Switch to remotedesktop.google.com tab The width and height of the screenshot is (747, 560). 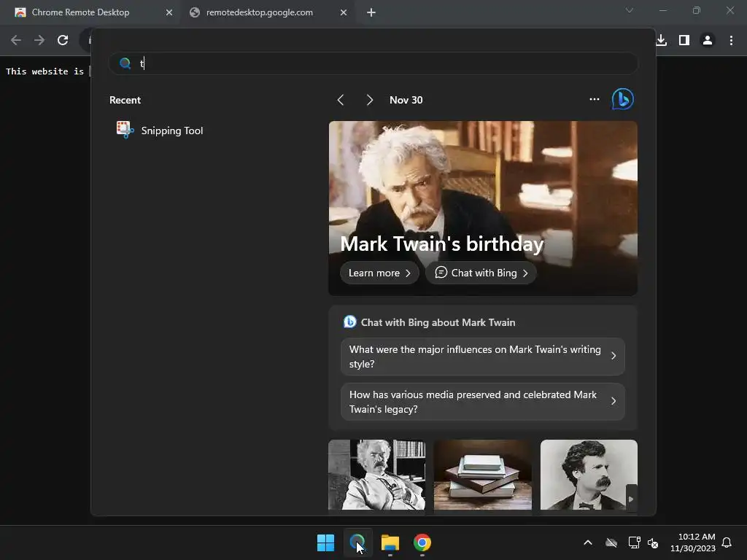(x=260, y=12)
